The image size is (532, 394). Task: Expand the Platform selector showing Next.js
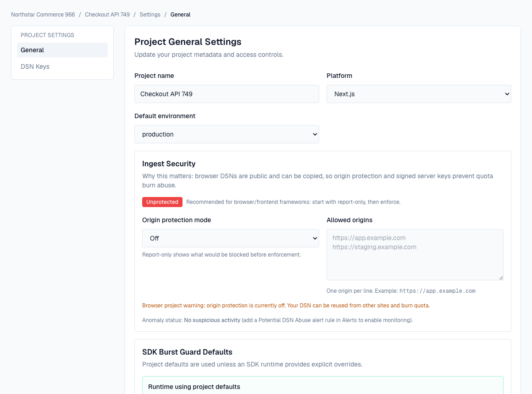[418, 94]
